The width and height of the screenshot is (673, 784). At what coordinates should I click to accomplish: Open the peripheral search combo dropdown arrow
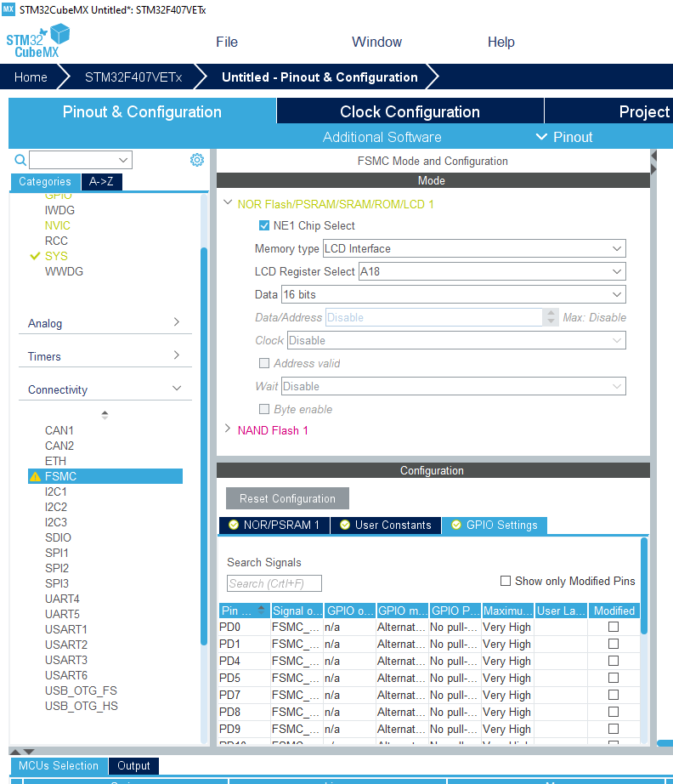click(123, 160)
